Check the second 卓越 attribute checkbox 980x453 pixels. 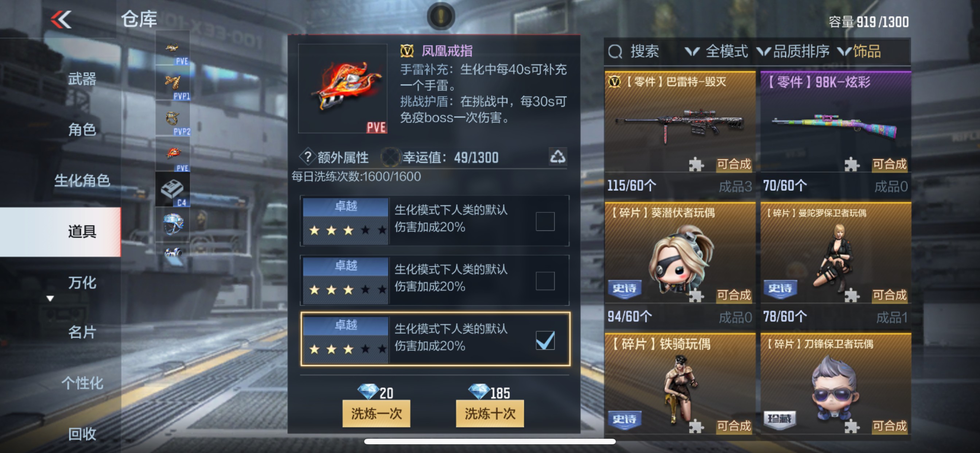coord(545,280)
